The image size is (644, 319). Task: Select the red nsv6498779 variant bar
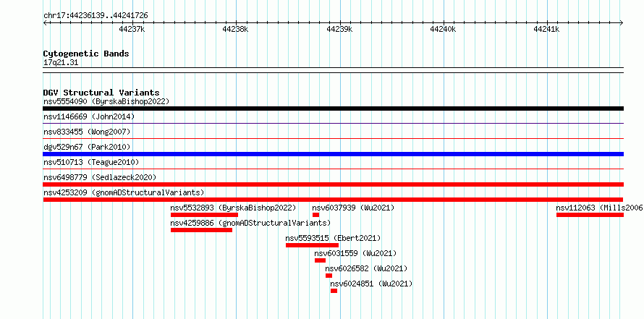333,184
